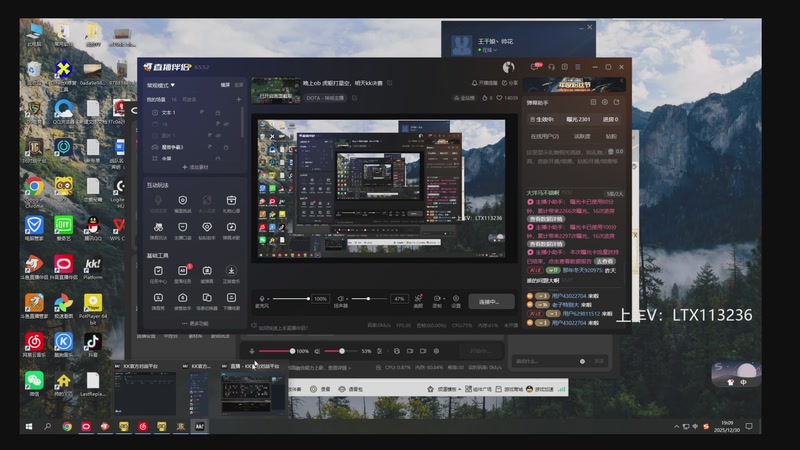Open 网易云音乐 desktop shortcut
800x450 pixels.
[x=34, y=345]
